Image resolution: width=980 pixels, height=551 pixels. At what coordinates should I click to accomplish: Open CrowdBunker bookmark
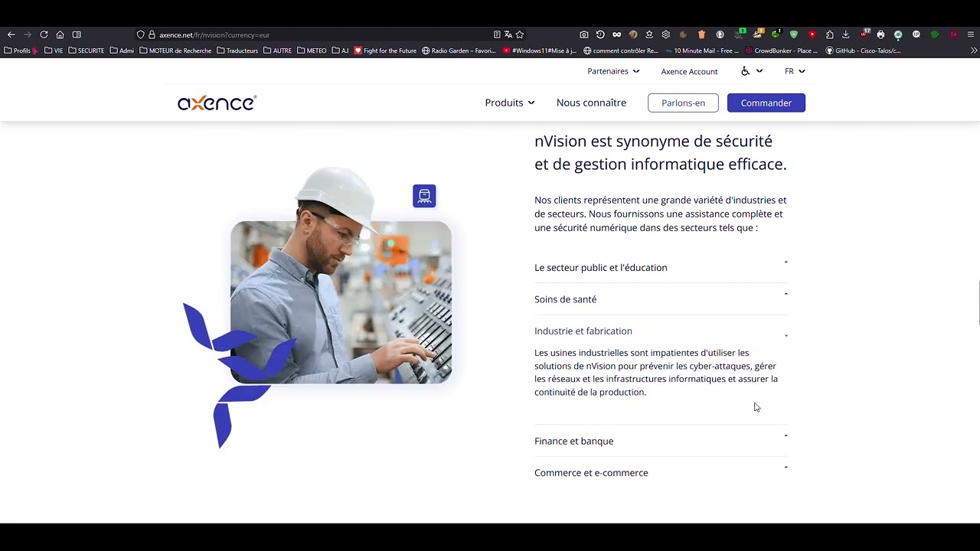(x=782, y=51)
